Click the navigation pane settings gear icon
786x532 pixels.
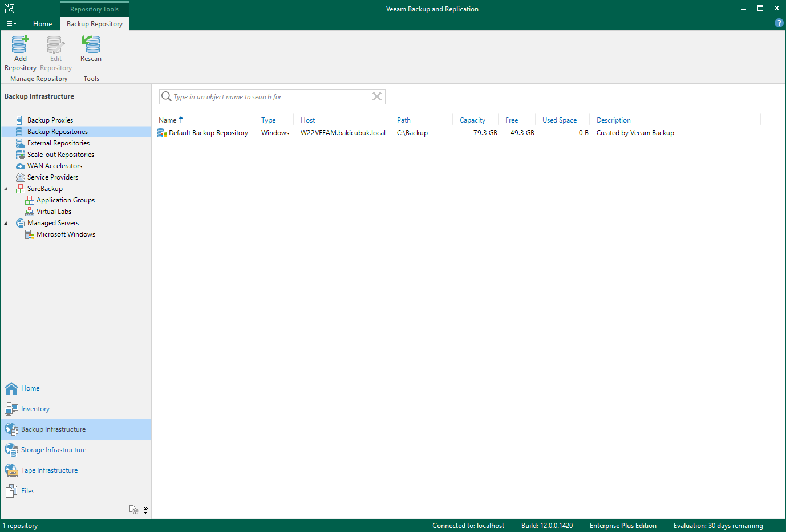pyautogui.click(x=134, y=510)
